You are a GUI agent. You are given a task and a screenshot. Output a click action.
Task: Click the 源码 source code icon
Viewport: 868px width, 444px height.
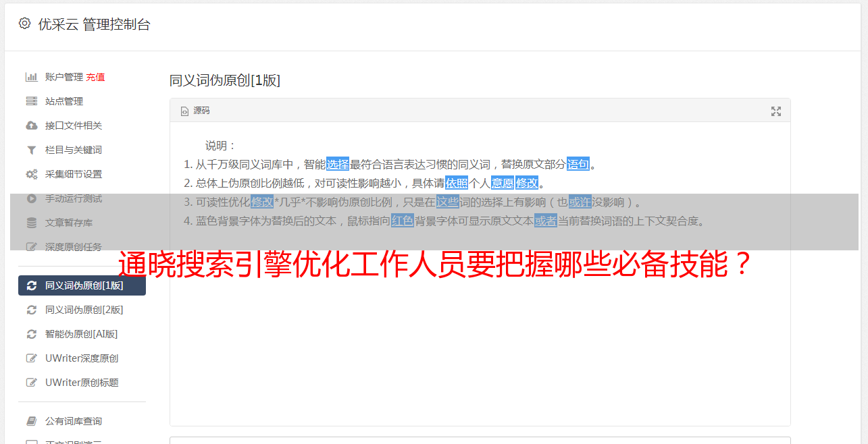pyautogui.click(x=184, y=111)
